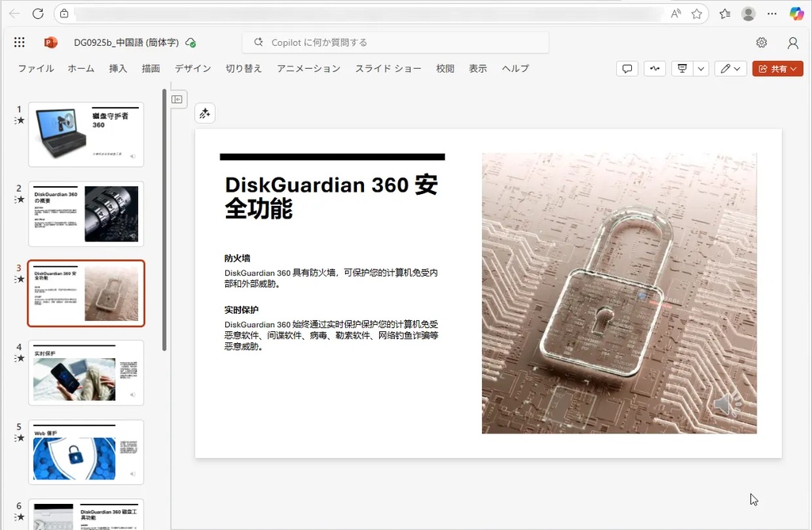Select the slide 1 thumbnail

(86, 135)
